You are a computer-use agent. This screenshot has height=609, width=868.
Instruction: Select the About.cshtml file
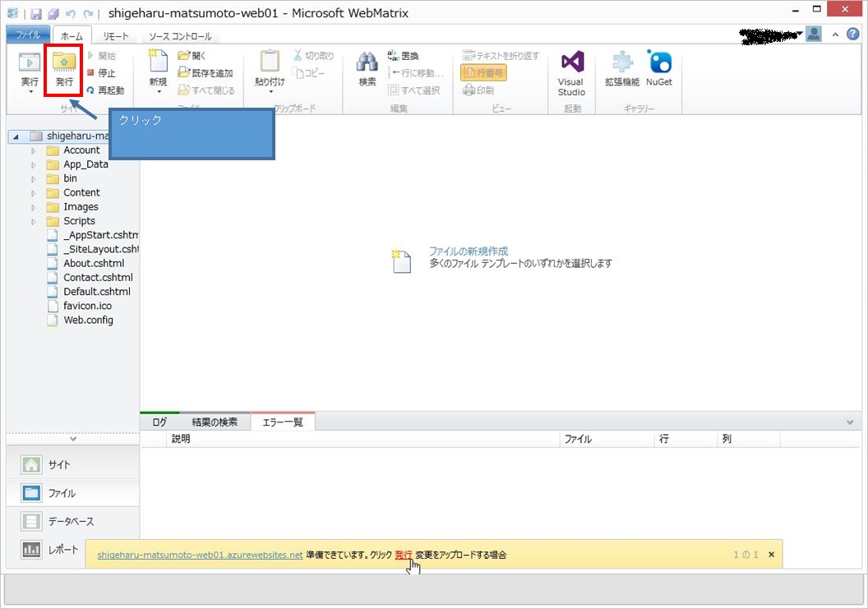coord(86,264)
